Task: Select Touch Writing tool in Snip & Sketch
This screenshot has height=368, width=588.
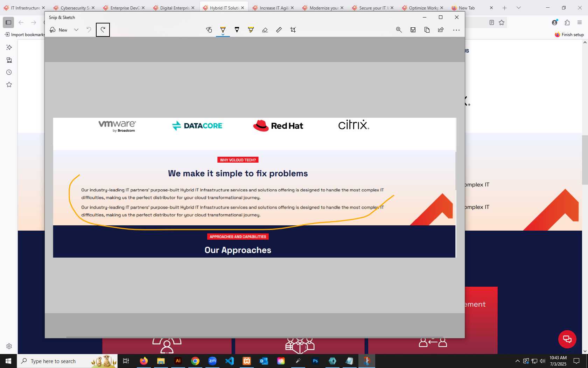Action: (x=209, y=30)
